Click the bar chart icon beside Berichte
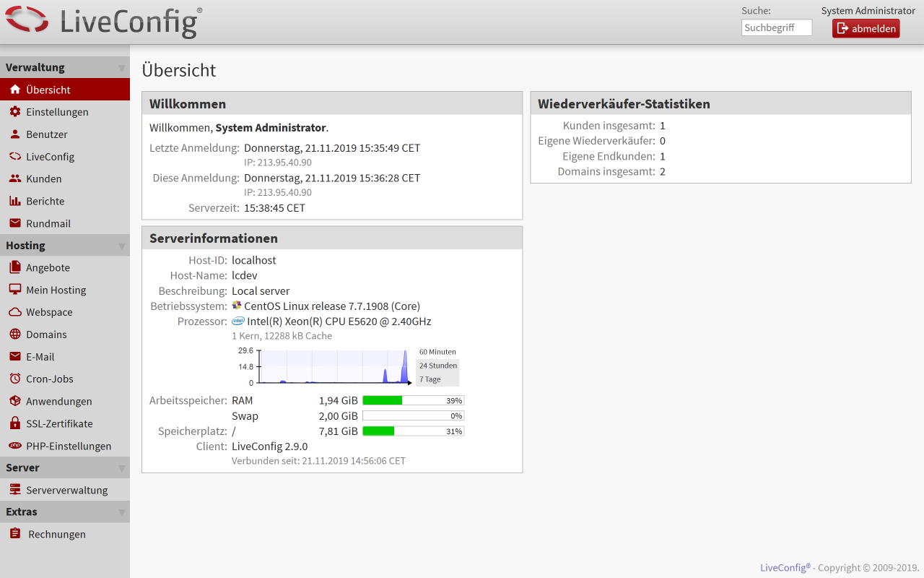Viewport: 924px width, 578px height. (x=14, y=201)
